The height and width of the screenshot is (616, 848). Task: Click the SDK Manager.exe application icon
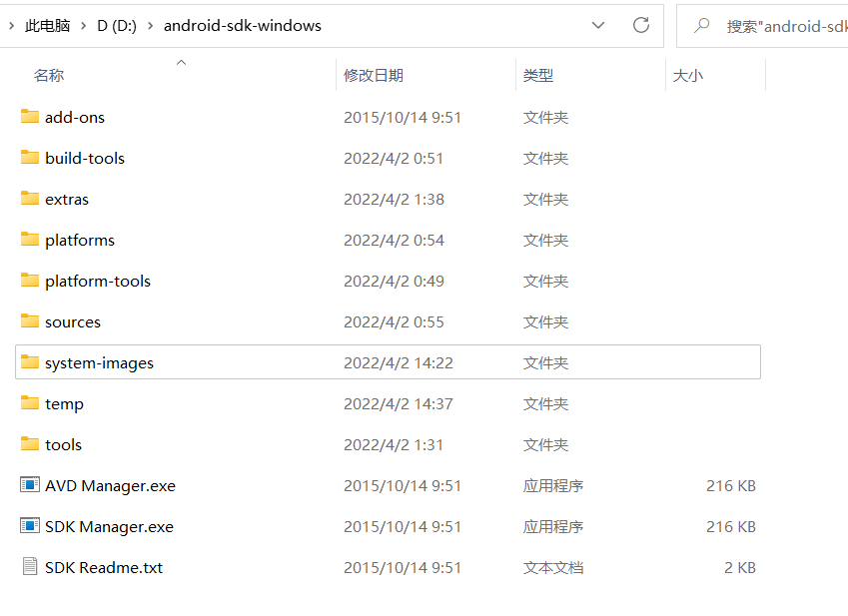30,526
